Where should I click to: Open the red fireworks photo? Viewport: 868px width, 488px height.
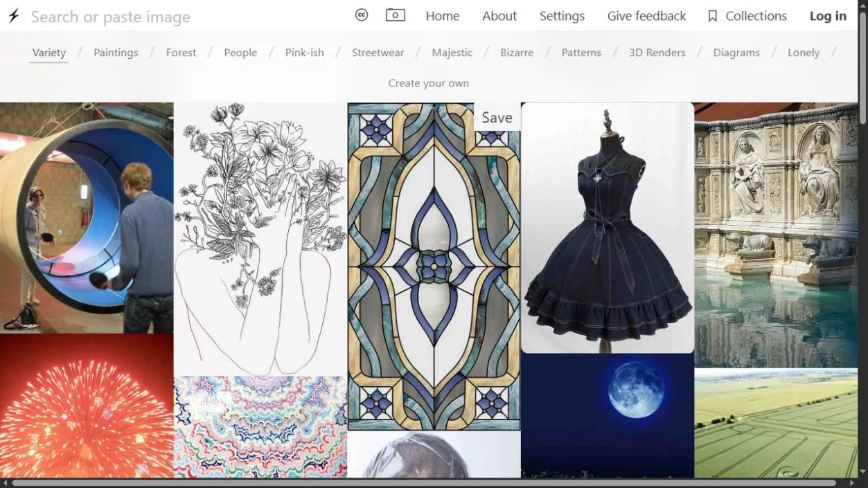pyautogui.click(x=87, y=406)
